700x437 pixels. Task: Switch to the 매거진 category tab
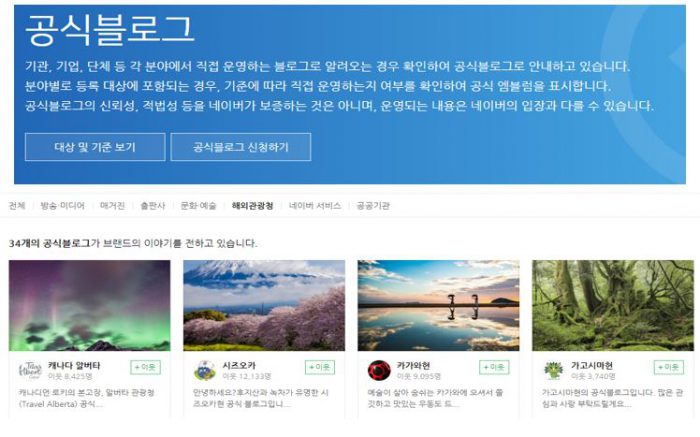pyautogui.click(x=112, y=206)
